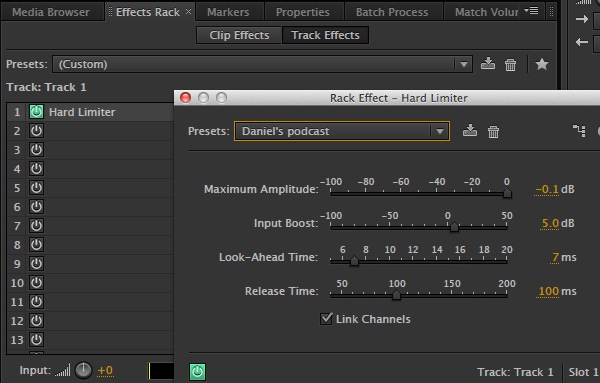The width and height of the screenshot is (600, 383).
Task: Click the right arrow icon
Action: point(582,19)
